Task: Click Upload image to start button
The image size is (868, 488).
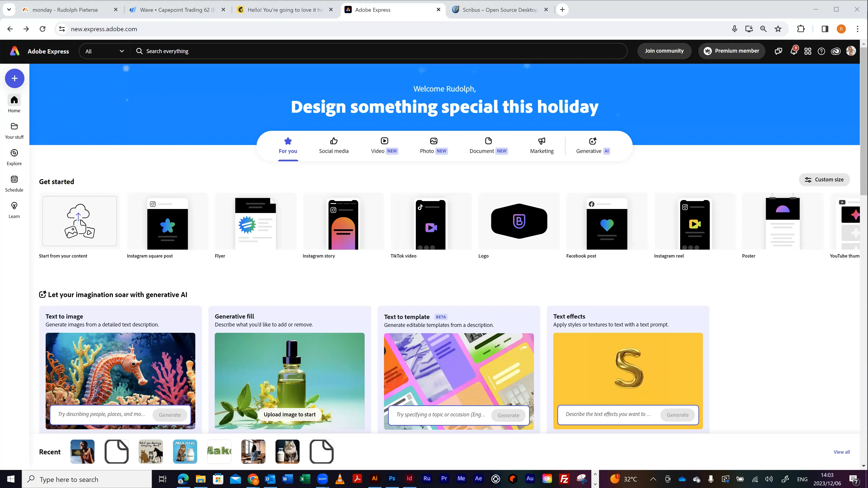Action: click(290, 415)
